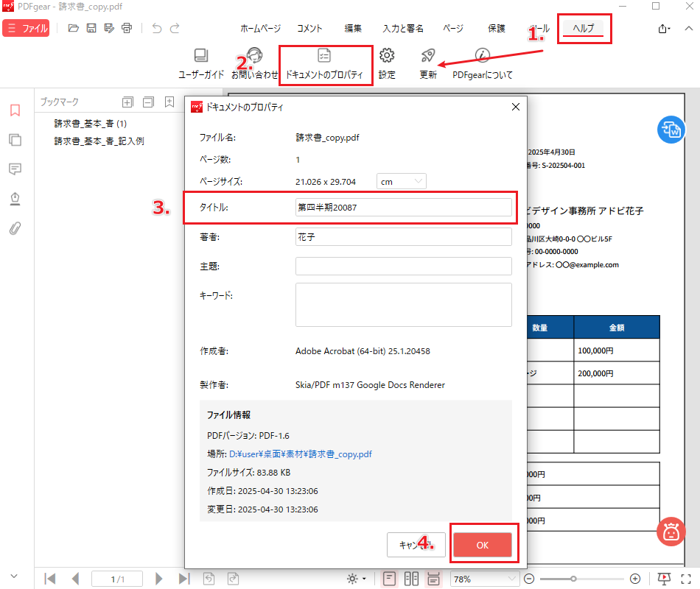Close the ドキュメントのプロパティ dialog
Screen dimensions: 700x589
[x=516, y=107]
